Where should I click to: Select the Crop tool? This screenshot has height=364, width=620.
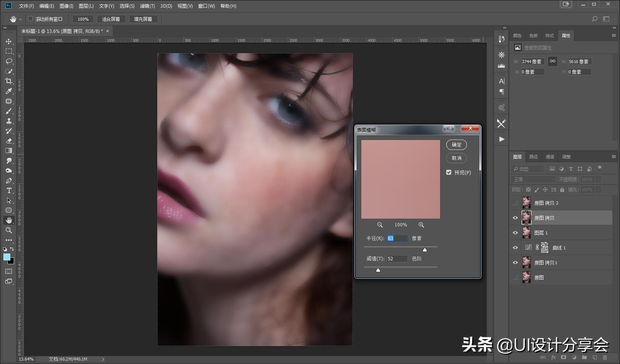pos(9,81)
